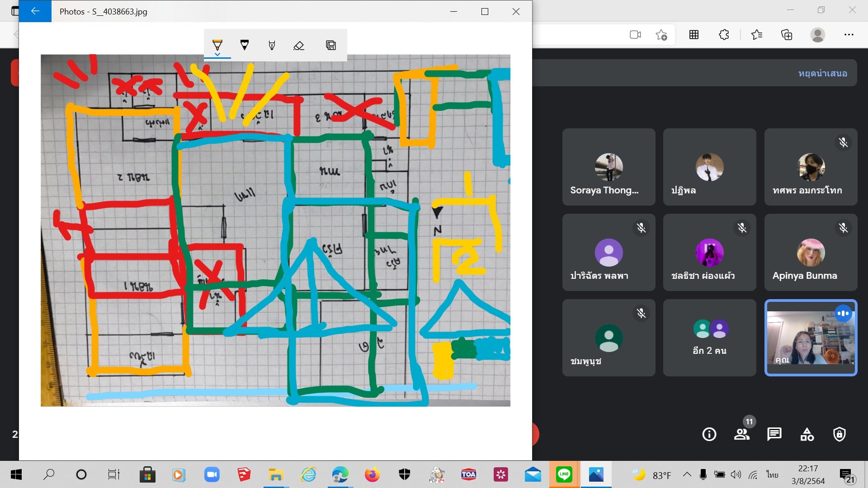Click the หยุดนำเสนอ stop presenting link

822,73
